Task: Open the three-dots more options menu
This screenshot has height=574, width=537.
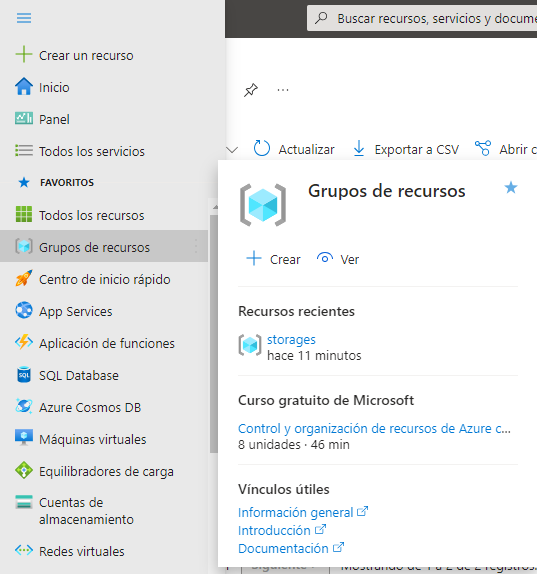Action: 283,90
